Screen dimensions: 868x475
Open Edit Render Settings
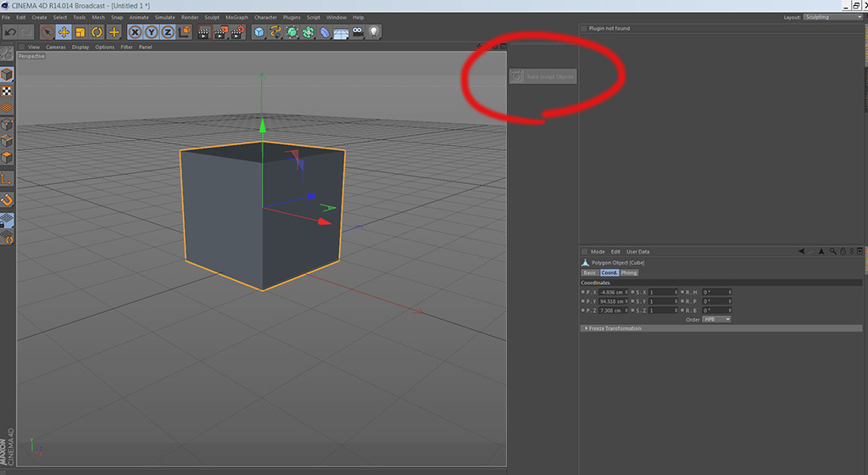click(x=237, y=32)
